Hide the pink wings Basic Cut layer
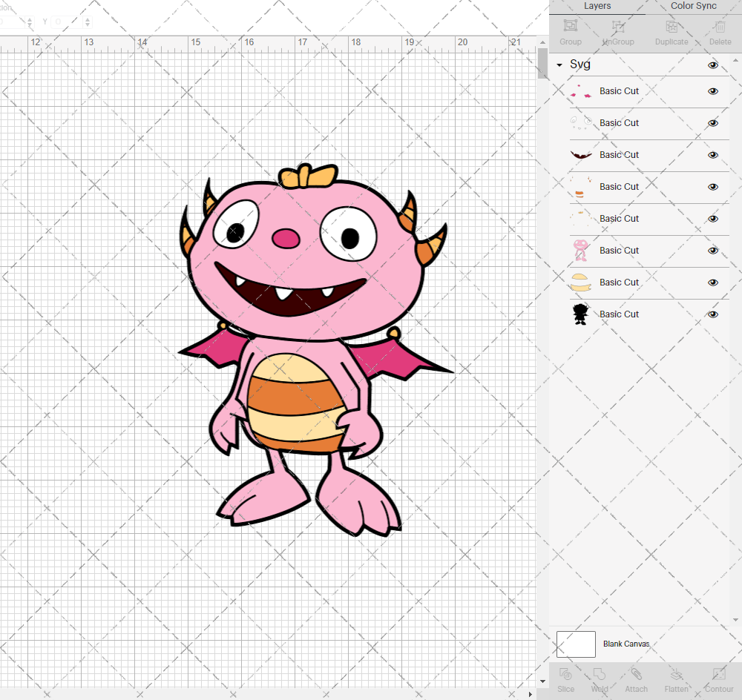The width and height of the screenshot is (742, 700). click(x=712, y=91)
